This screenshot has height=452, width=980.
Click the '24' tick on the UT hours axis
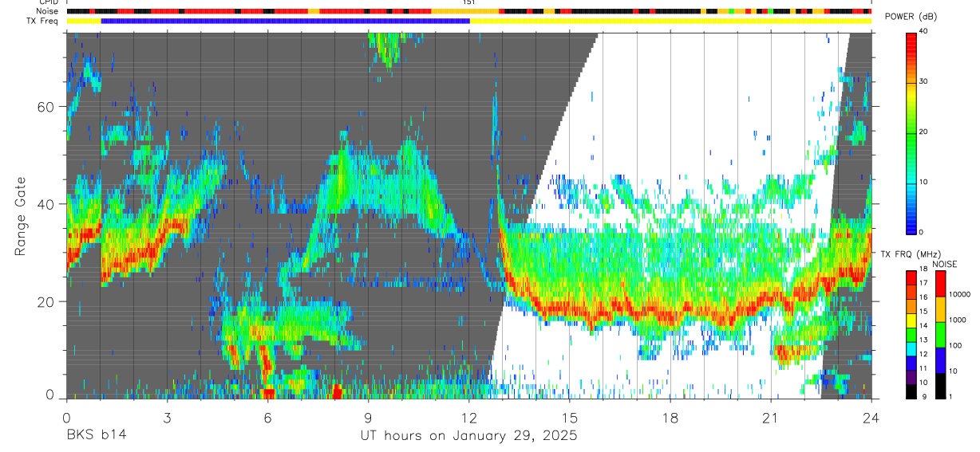pyautogui.click(x=871, y=418)
